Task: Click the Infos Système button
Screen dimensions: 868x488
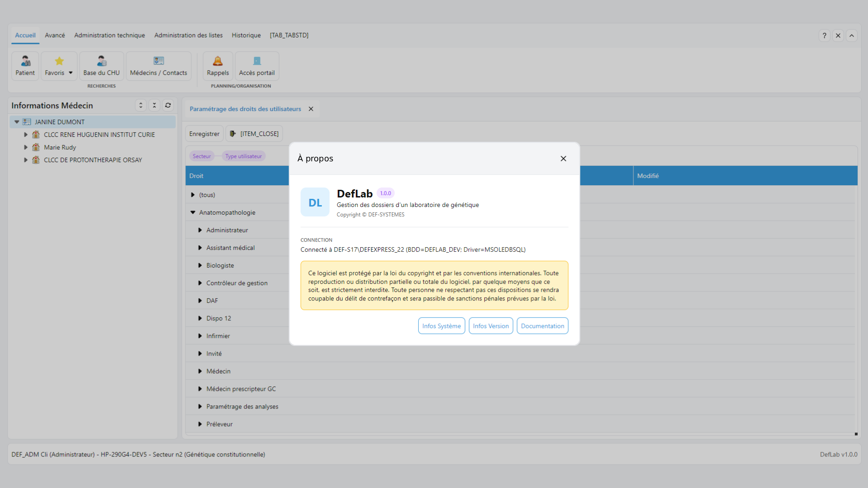Action: (x=441, y=326)
